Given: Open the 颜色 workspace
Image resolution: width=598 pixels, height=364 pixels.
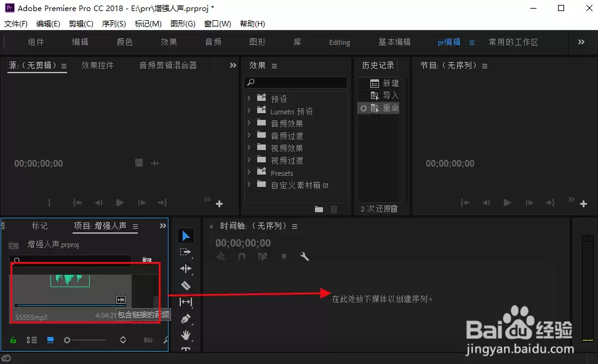Looking at the screenshot, I should [x=125, y=42].
